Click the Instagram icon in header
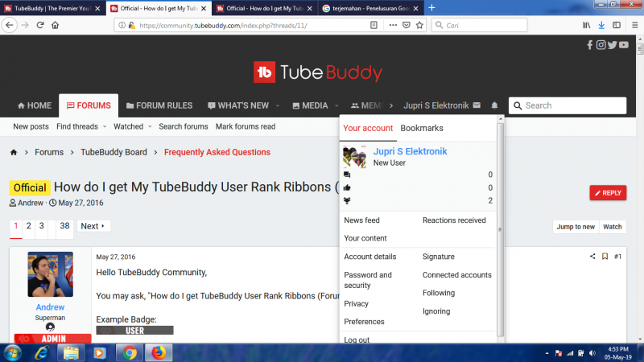The image size is (644, 362). (601, 45)
